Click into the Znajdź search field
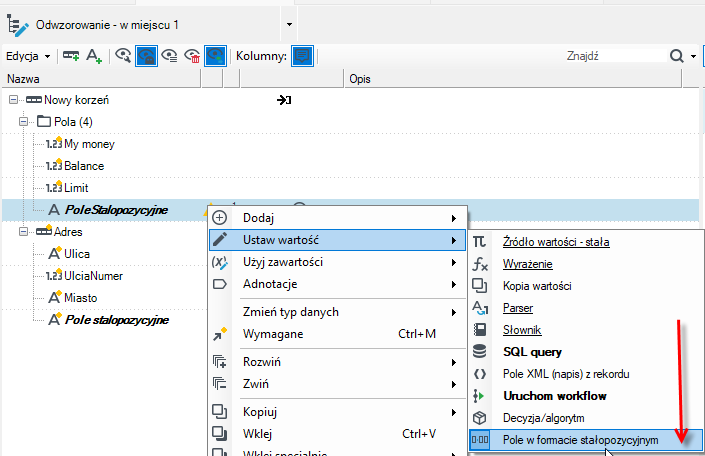705x456 pixels. (614, 56)
